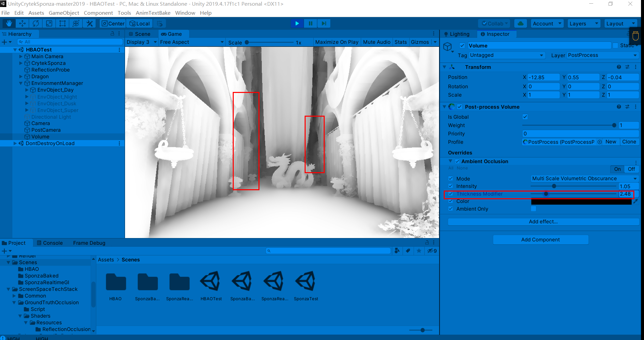Open the Window menu
The height and width of the screenshot is (340, 644).
click(x=185, y=13)
